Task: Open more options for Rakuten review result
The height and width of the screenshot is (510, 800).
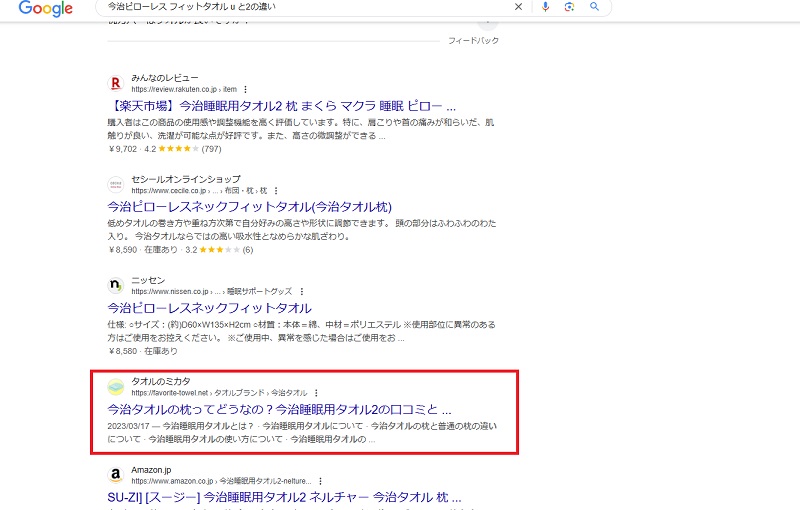Action: (x=245, y=89)
